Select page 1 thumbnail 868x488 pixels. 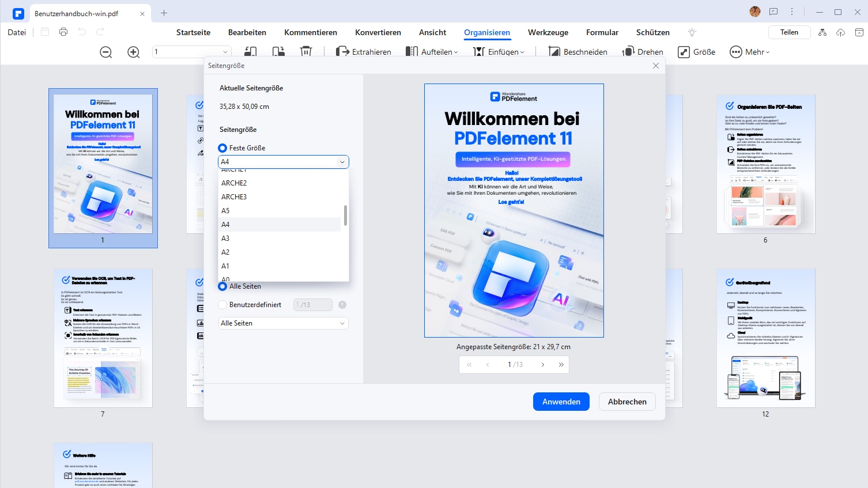(103, 165)
